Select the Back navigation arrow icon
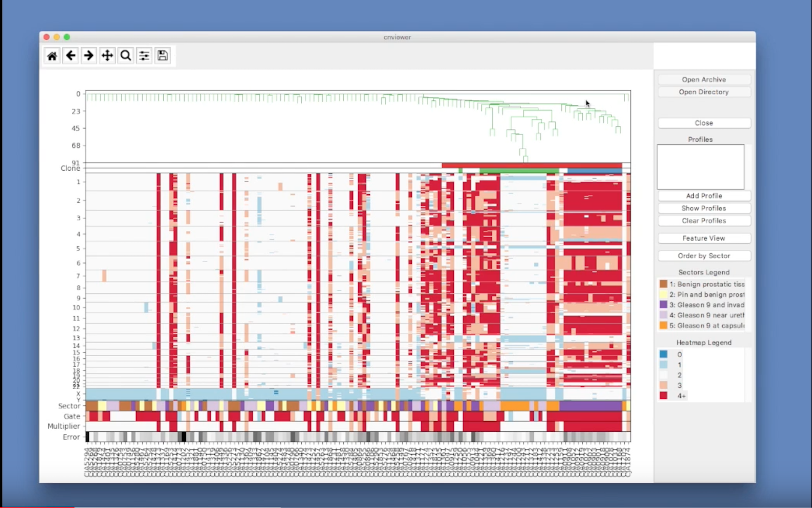The image size is (812, 508). click(70, 55)
